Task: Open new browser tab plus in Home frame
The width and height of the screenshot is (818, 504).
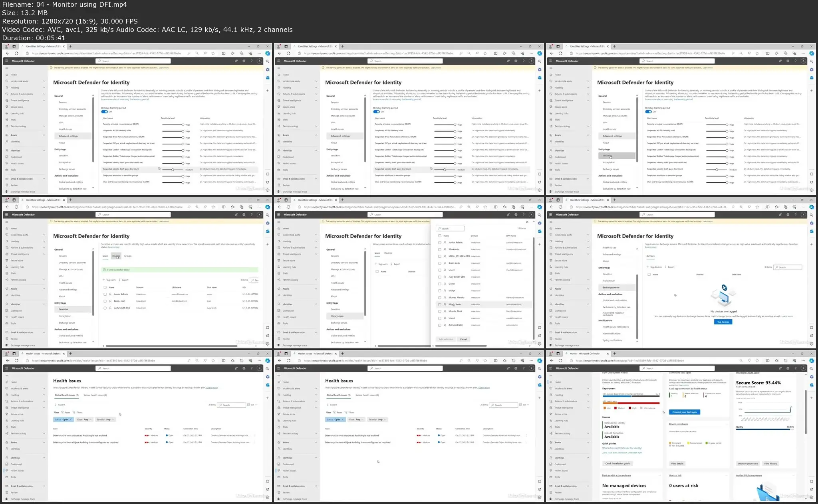Action: pos(614,354)
